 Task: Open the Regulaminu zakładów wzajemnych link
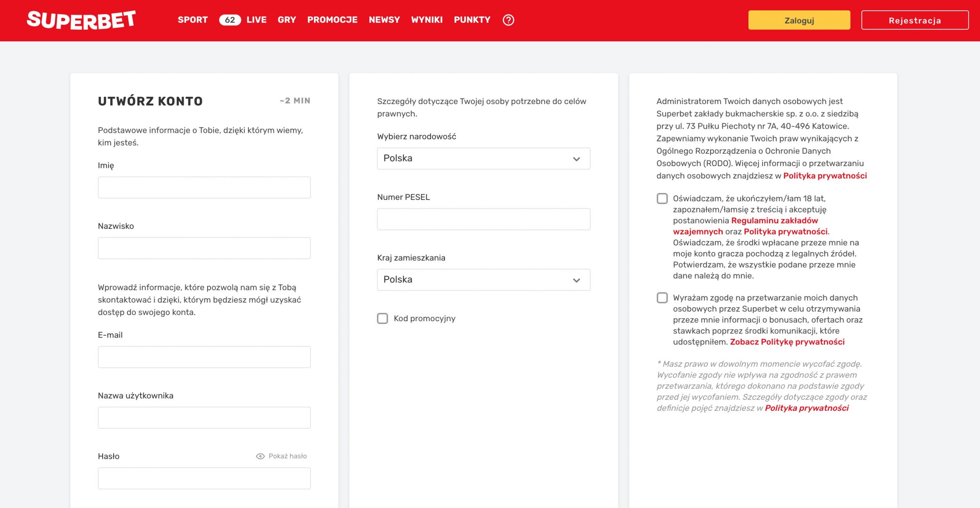click(774, 221)
